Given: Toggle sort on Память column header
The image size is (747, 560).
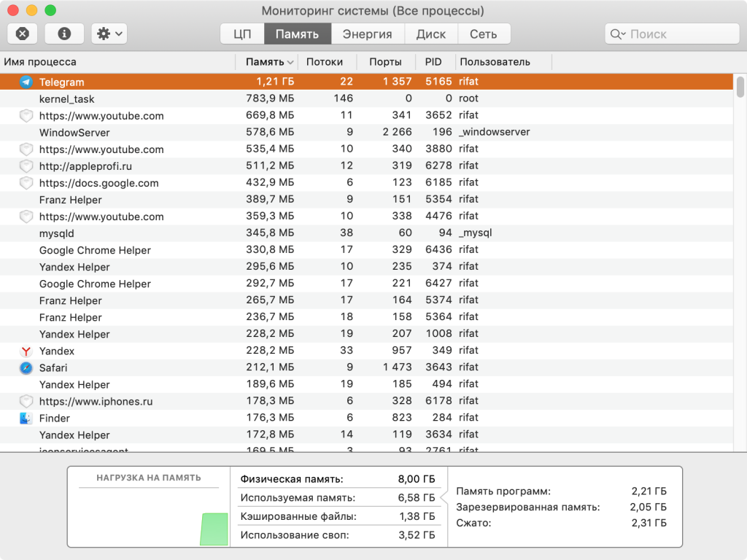Looking at the screenshot, I should tap(266, 62).
